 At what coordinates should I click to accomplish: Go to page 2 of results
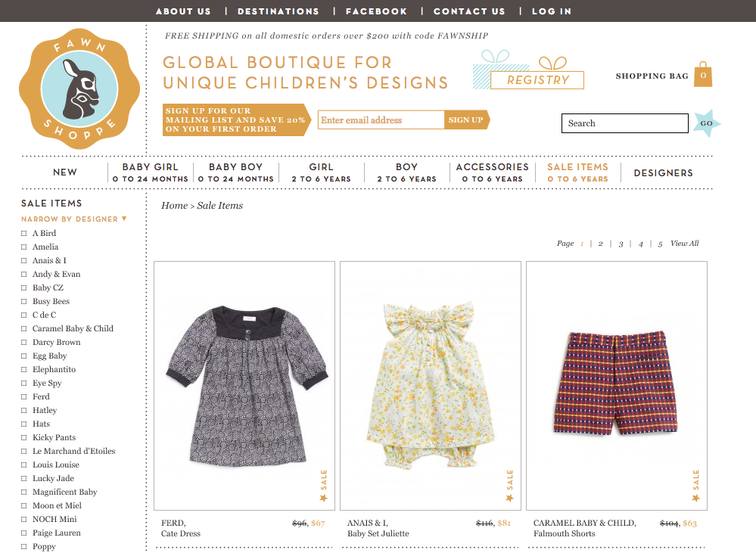point(600,244)
